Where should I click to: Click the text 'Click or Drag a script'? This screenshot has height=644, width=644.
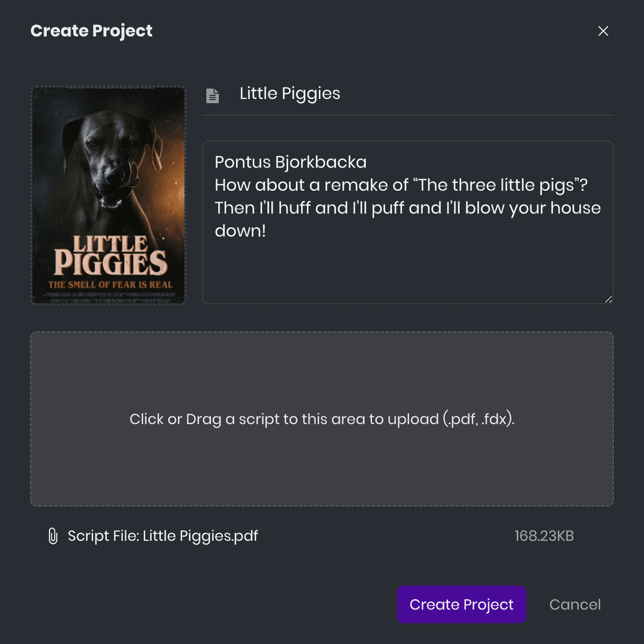[203, 419]
